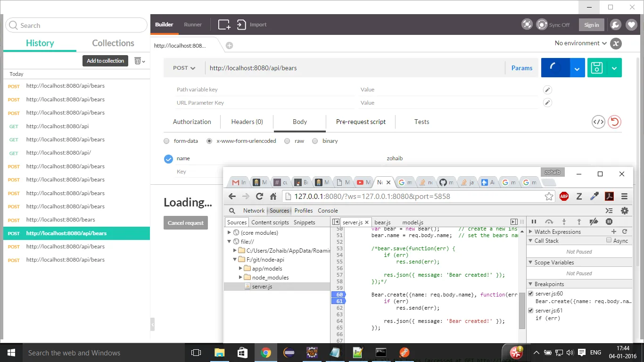Add a watch expression

click(614, 231)
